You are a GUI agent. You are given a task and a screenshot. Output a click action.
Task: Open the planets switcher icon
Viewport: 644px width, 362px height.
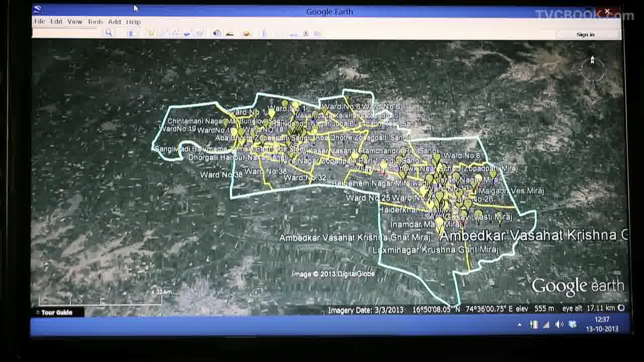point(247,33)
